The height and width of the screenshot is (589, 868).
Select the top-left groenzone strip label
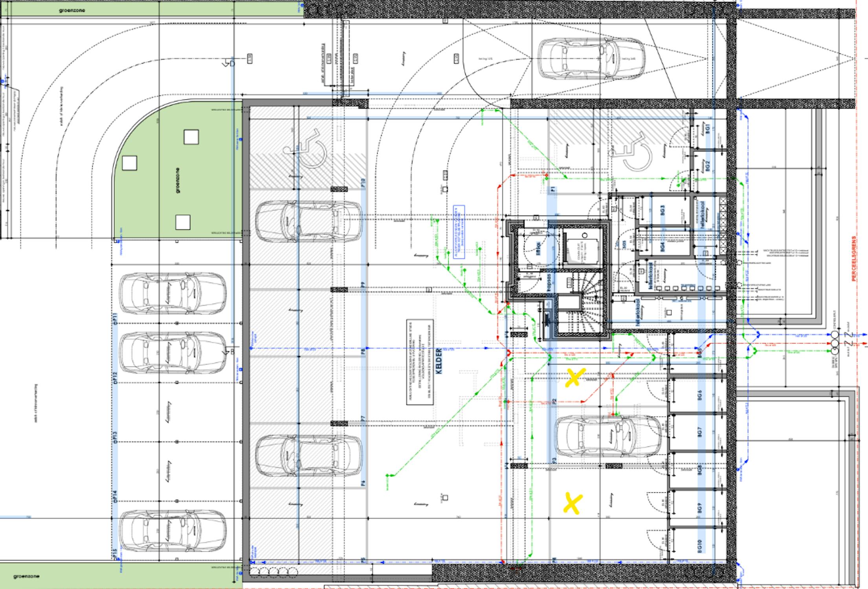click(x=72, y=11)
